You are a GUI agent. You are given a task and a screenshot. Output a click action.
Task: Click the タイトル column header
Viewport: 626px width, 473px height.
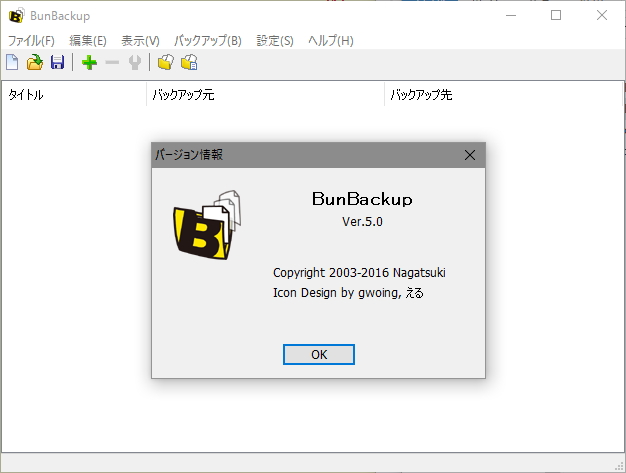[74, 95]
